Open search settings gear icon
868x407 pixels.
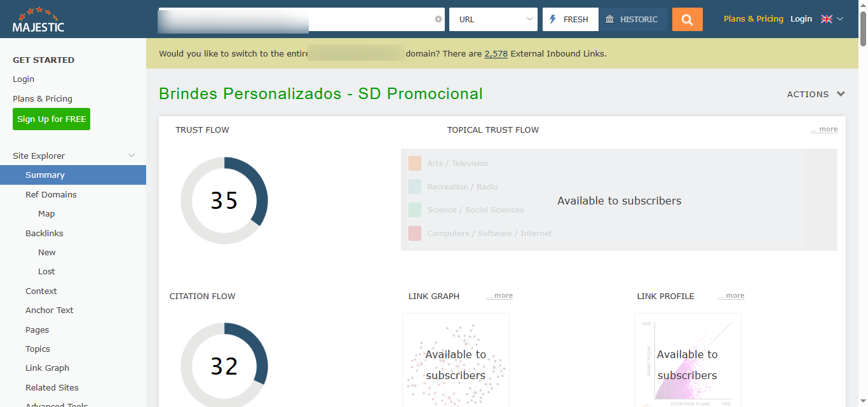[x=438, y=19]
